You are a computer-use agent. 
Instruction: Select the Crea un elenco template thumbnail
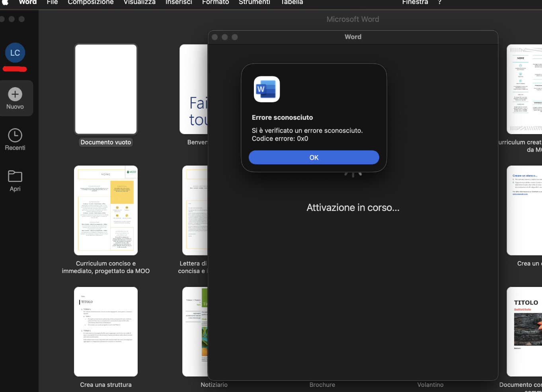click(x=524, y=211)
